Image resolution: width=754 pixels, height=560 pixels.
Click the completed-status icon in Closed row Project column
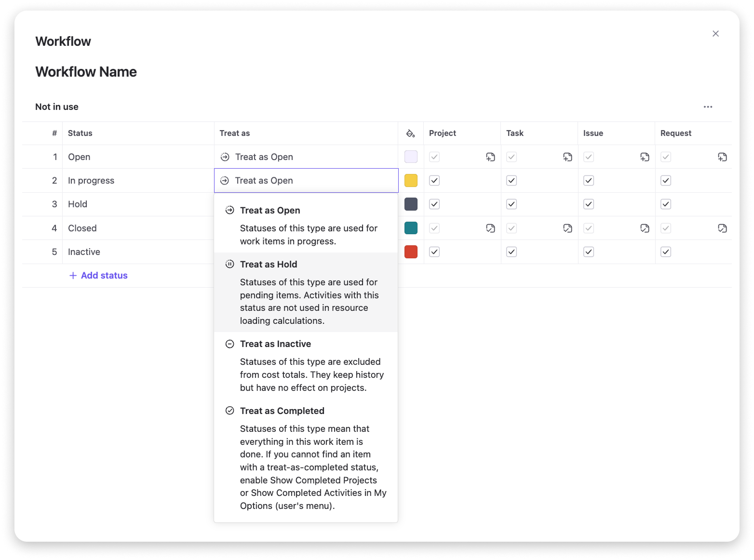coord(490,228)
